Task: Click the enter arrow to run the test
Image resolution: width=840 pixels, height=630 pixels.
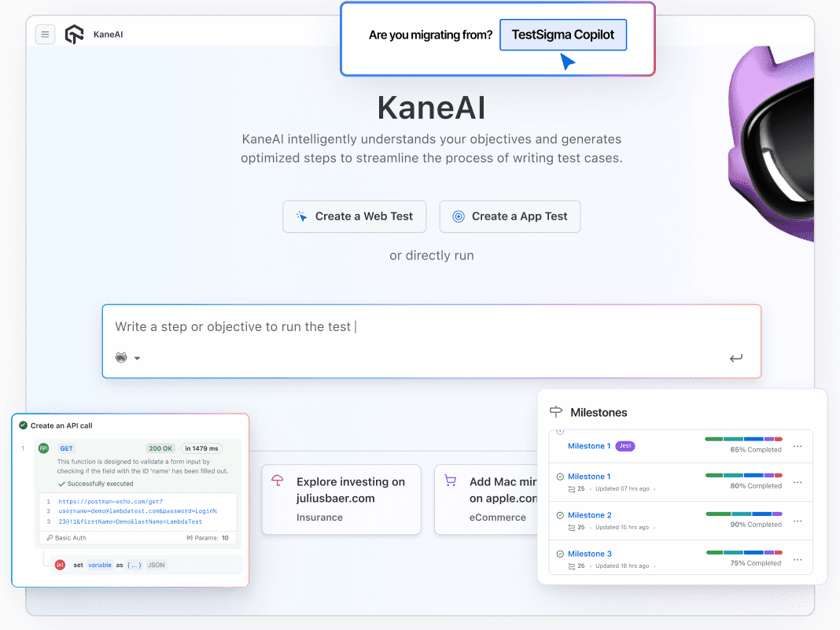Action: 736,358
